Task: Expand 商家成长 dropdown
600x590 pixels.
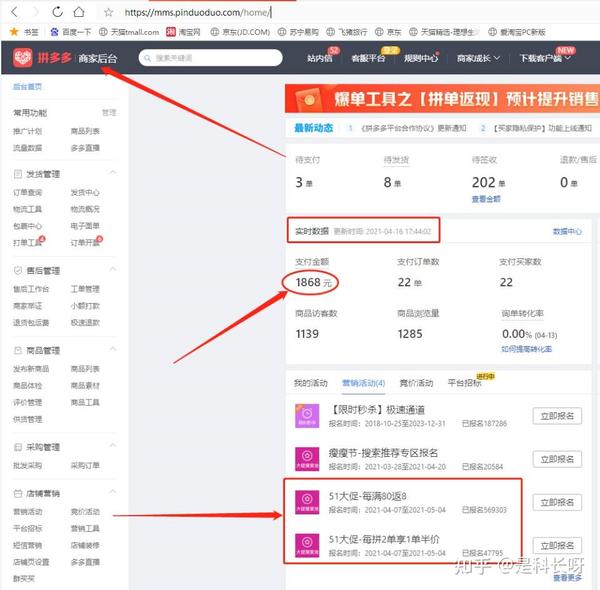Action: [478, 58]
